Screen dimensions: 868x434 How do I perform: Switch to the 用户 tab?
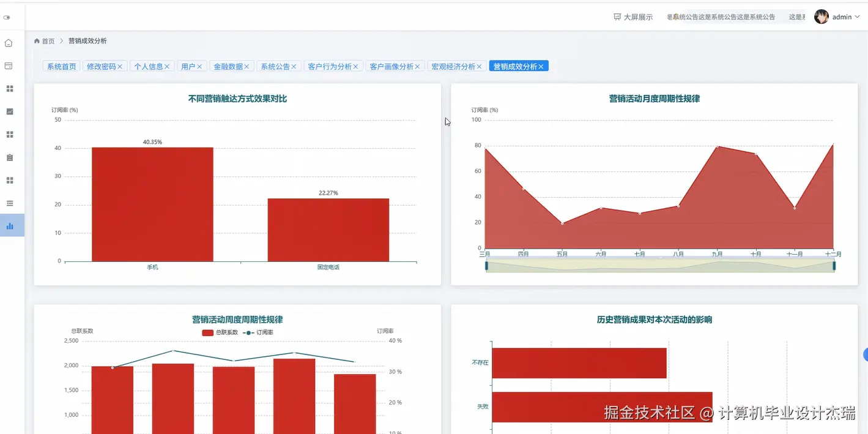[x=188, y=66]
